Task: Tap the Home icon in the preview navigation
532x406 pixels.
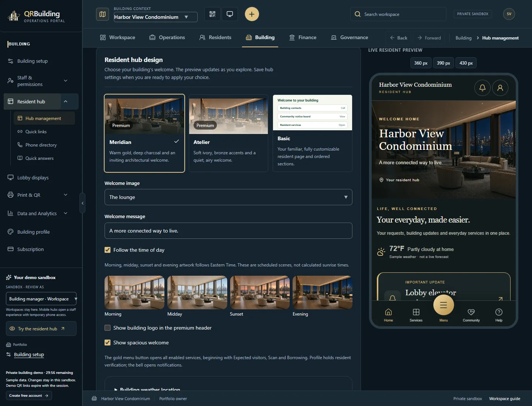Action: 388,315
